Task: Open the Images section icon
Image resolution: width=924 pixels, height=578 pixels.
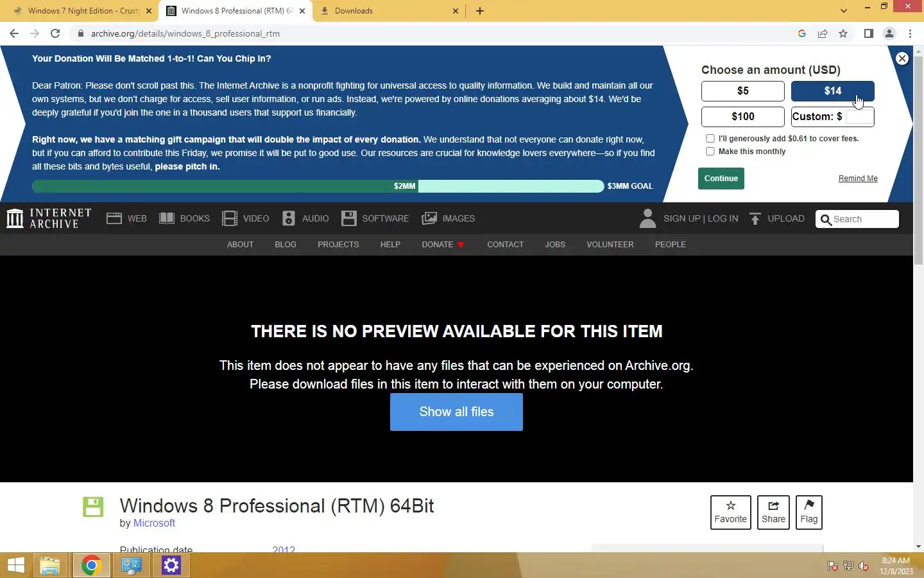Action: [429, 218]
